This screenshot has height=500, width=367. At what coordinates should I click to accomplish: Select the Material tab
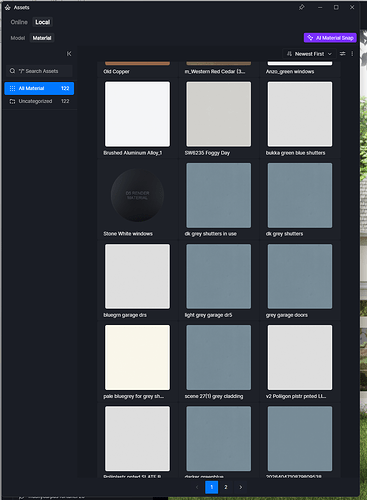point(42,38)
